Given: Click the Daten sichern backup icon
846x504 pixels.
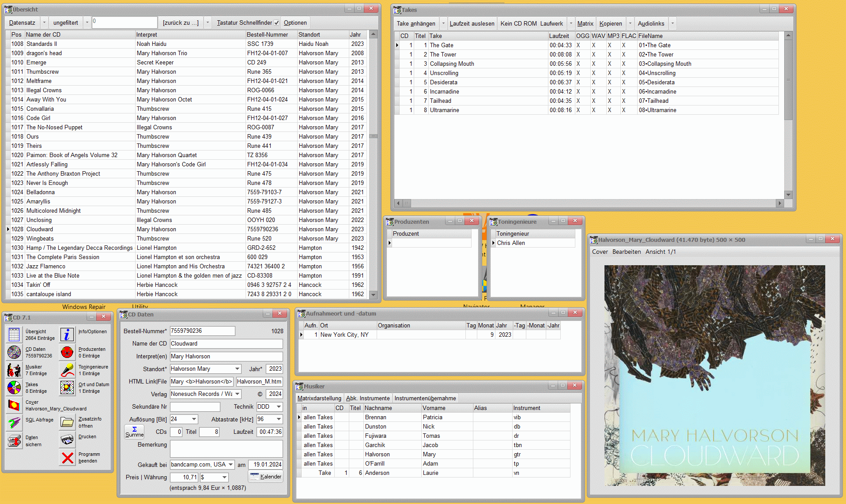Looking at the screenshot, I should coord(14,440).
